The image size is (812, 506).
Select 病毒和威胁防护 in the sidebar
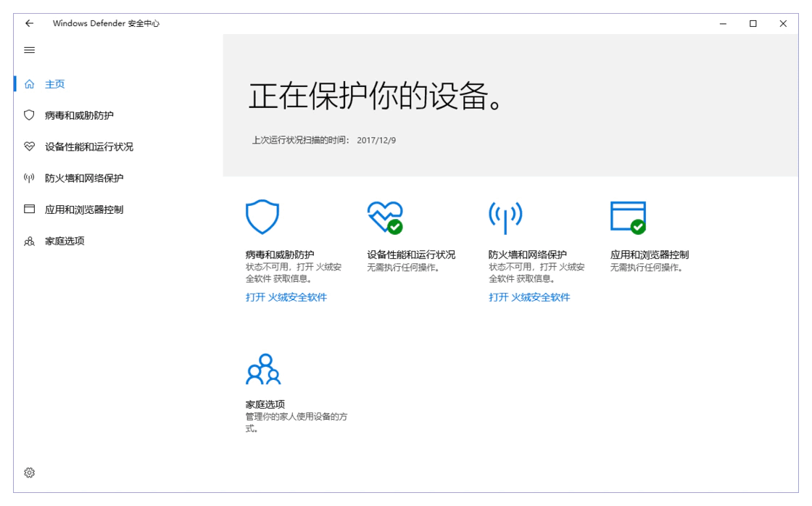coord(79,115)
